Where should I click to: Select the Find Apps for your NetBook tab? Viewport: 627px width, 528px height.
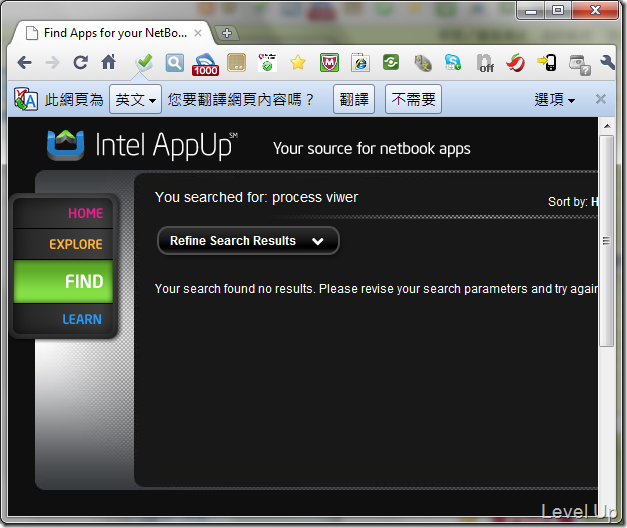point(110,33)
